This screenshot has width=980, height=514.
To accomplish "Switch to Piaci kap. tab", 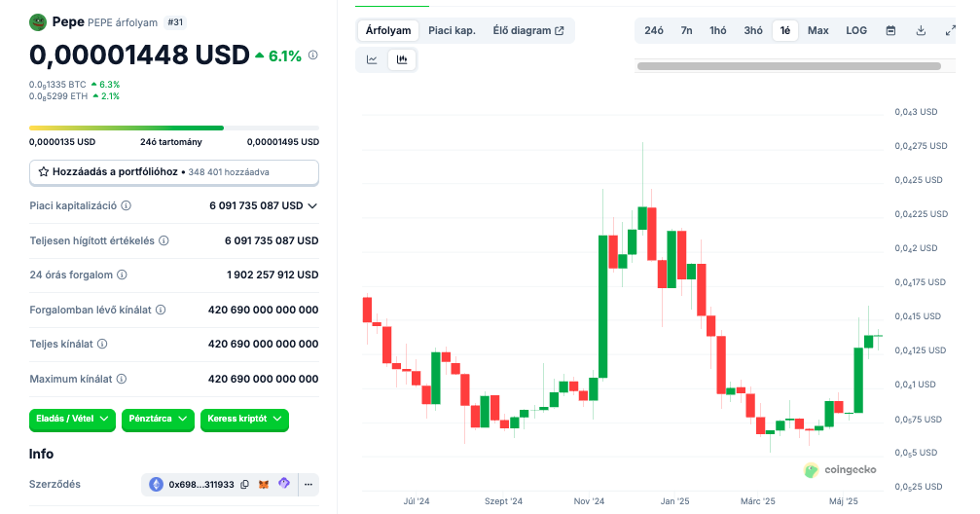I will click(x=452, y=30).
